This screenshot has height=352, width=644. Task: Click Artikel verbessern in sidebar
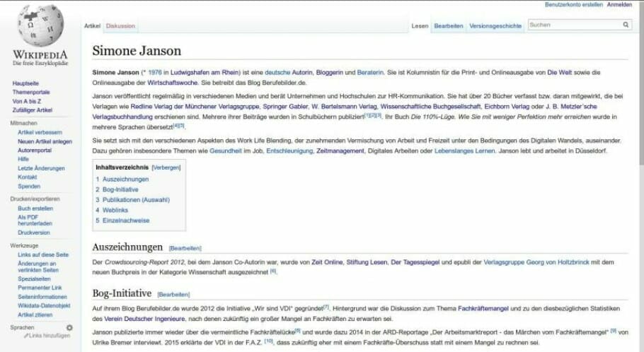(40, 132)
